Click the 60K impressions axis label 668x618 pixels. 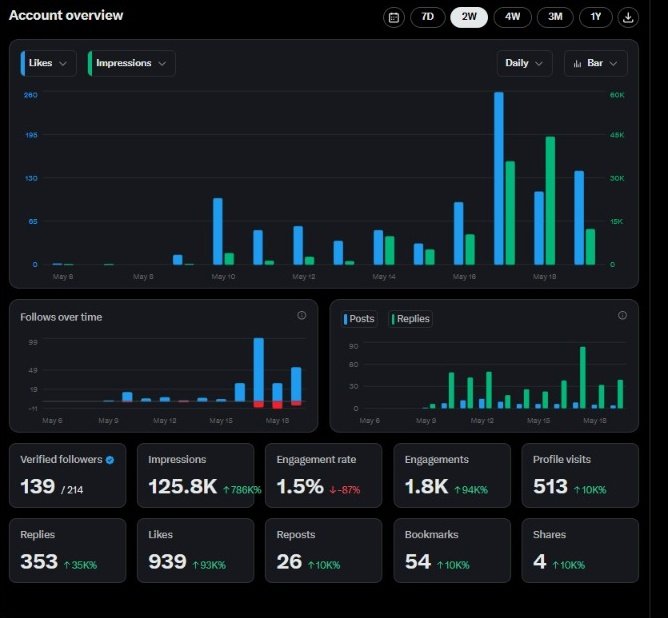(x=617, y=95)
